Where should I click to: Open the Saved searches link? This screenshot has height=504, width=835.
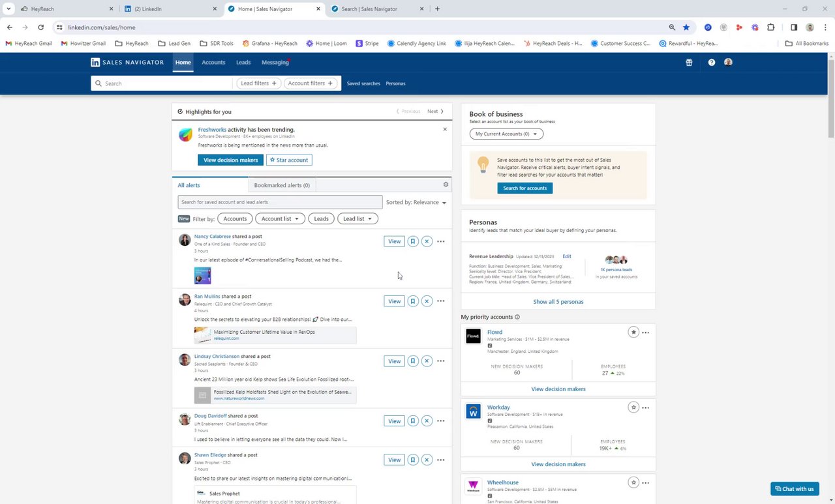[x=363, y=83]
